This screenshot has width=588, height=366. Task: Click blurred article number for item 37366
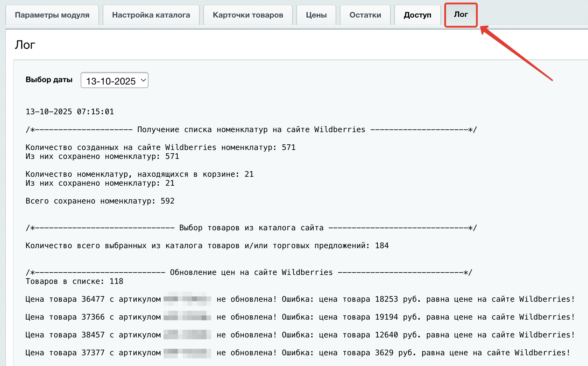click(187, 317)
